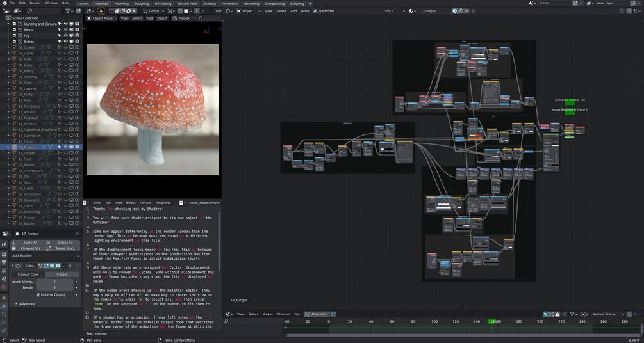
Task: Switch to the Compositing workspace tab
Action: 274,4
